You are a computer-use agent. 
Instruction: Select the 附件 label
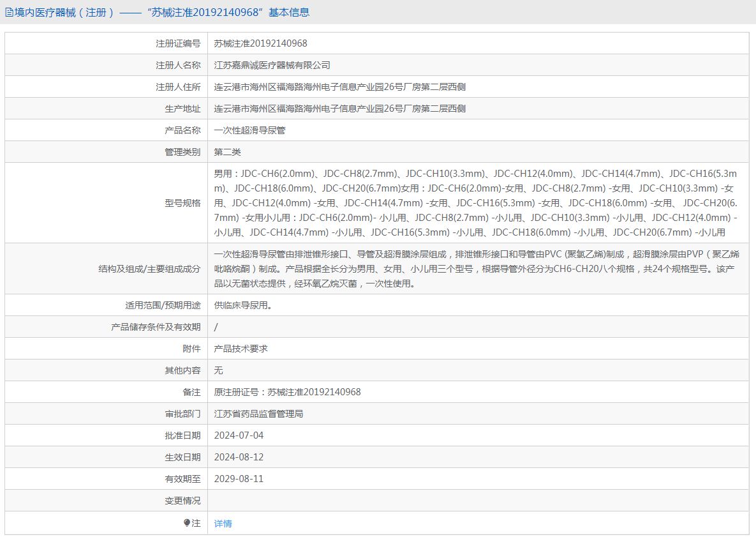(191, 349)
